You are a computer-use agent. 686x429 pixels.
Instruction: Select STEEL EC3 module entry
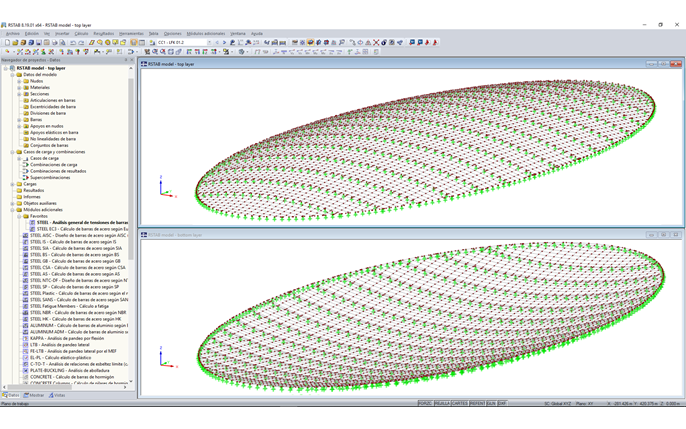82,229
